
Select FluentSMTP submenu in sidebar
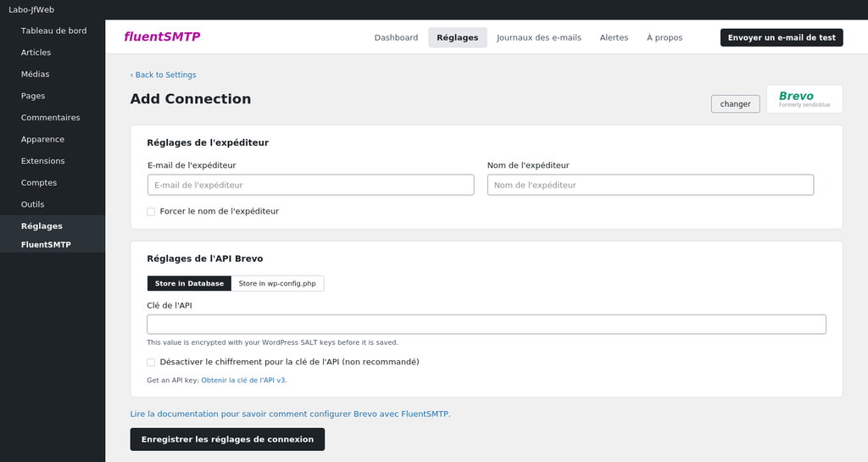pos(53,244)
